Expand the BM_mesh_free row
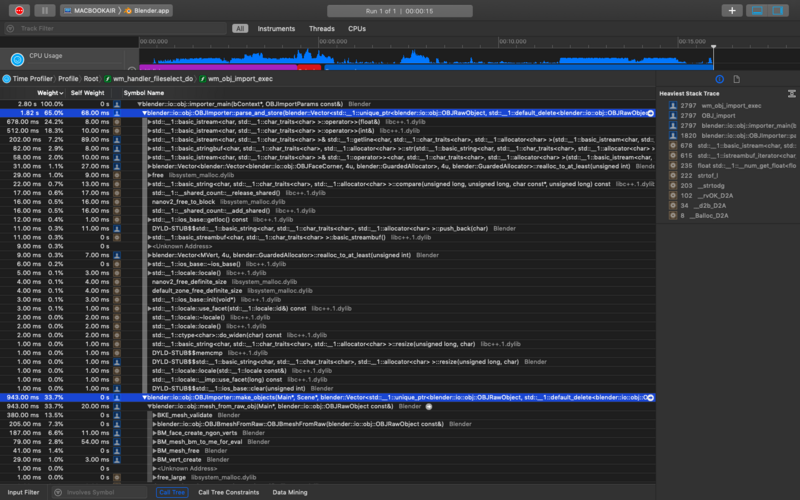This screenshot has height=500, width=800. coord(155,451)
